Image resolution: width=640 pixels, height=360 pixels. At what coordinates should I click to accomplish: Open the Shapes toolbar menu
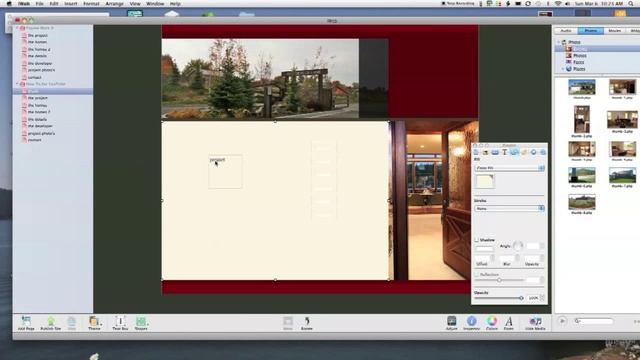point(141,322)
